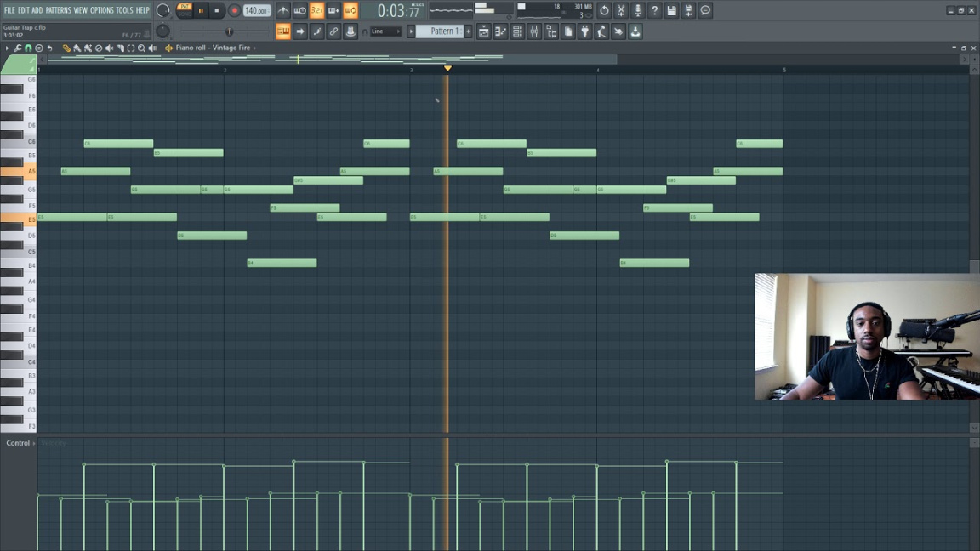This screenshot has height=551, width=980.
Task: Open the OPTIONS menu
Action: [101, 10]
